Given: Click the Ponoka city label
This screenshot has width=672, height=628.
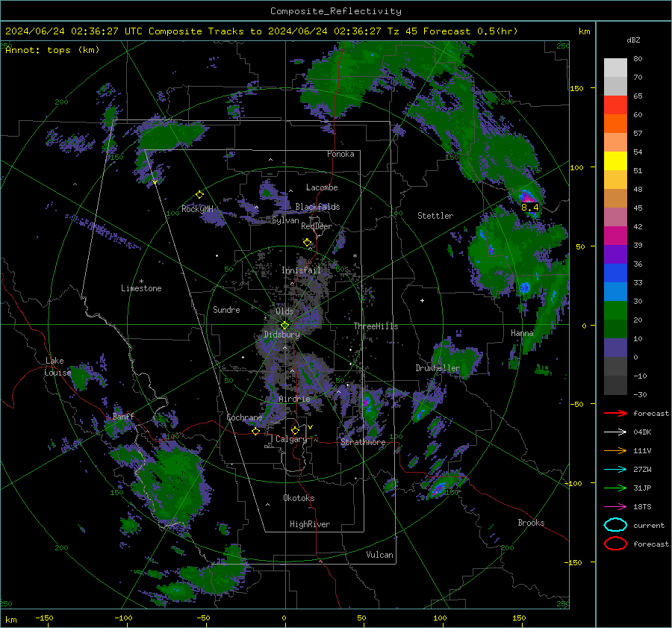Looking at the screenshot, I should click(x=340, y=154).
